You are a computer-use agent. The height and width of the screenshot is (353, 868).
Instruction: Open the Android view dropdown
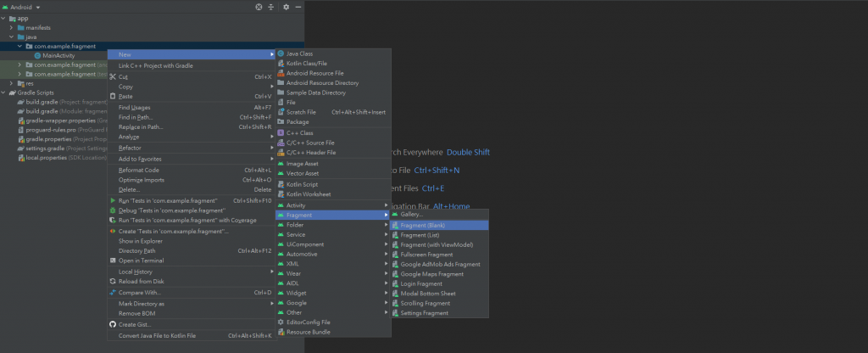(x=22, y=7)
